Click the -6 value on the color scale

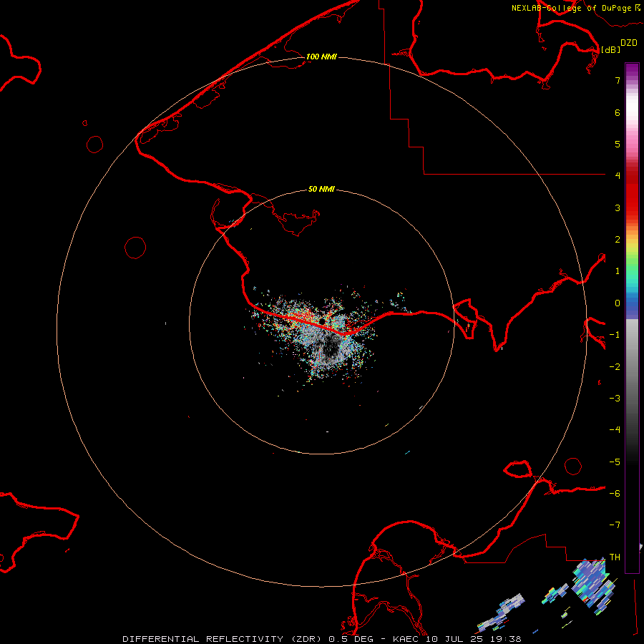(x=615, y=494)
